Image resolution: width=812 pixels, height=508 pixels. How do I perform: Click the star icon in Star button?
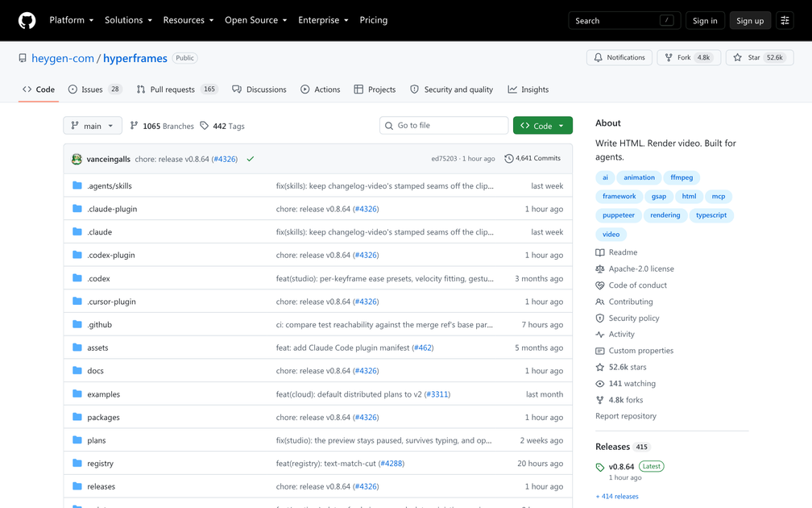coord(737,57)
